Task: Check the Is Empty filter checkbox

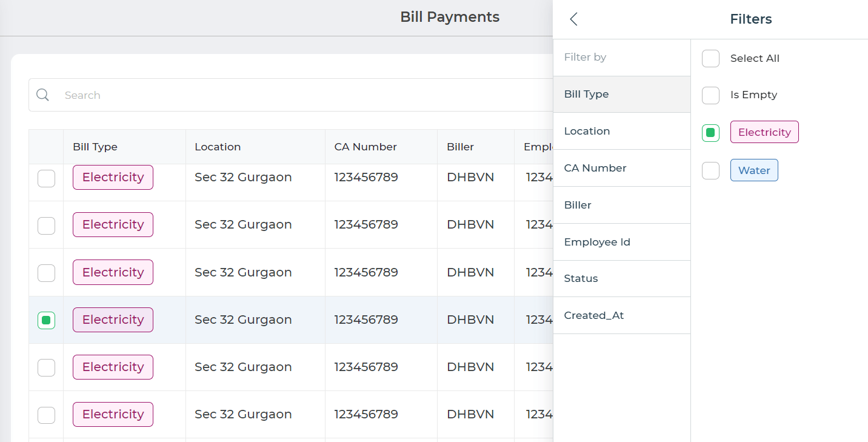Action: point(710,95)
